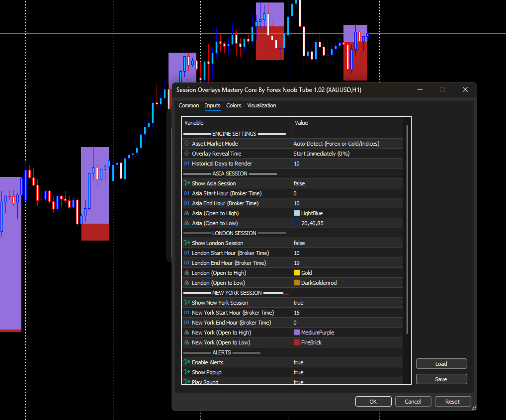Click the Show Asia Session boolean icon
506x420 pixels.
(186, 183)
